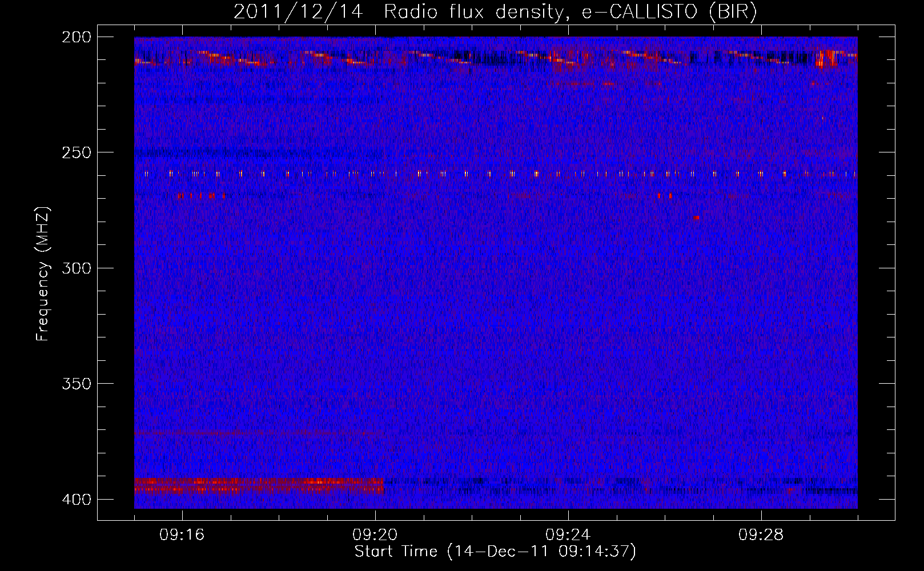Click the plot title '2011/12/14 Radio flux density'
Image resolution: width=924 pixels, height=571 pixels.
(x=495, y=12)
